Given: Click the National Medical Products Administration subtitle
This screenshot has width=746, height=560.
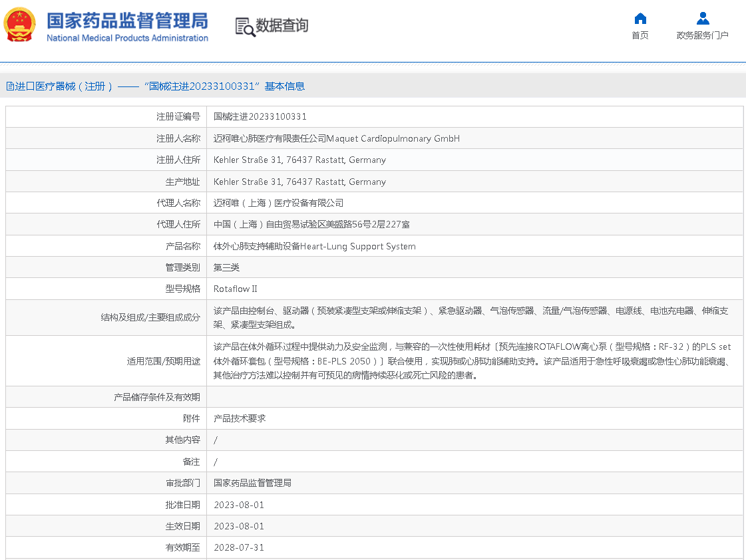Looking at the screenshot, I should pos(127,38).
